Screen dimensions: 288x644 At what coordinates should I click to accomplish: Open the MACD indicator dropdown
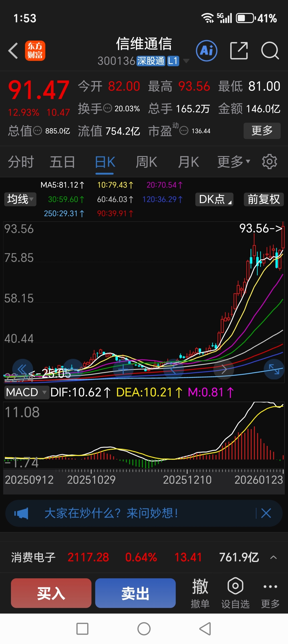[x=26, y=392]
